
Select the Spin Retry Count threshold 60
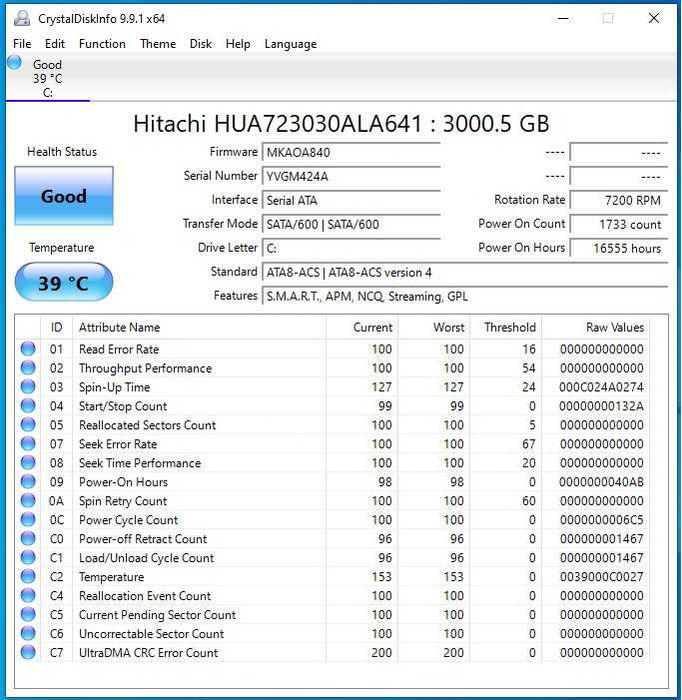pyautogui.click(x=528, y=501)
